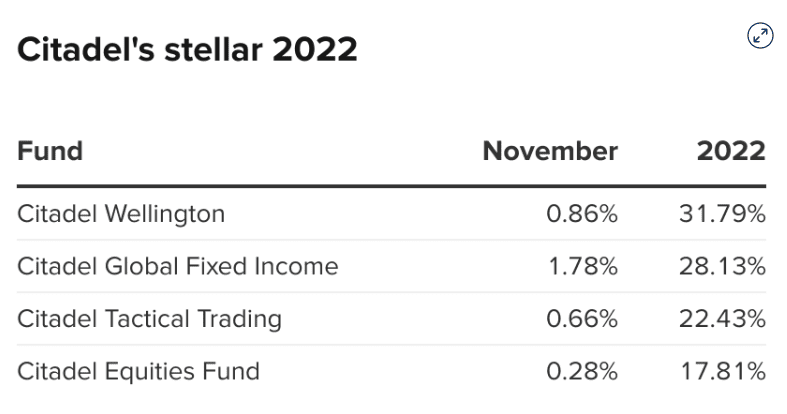Click the Citadel Equities Fund name
Image resolution: width=787 pixels, height=414 pixels.
(x=138, y=371)
